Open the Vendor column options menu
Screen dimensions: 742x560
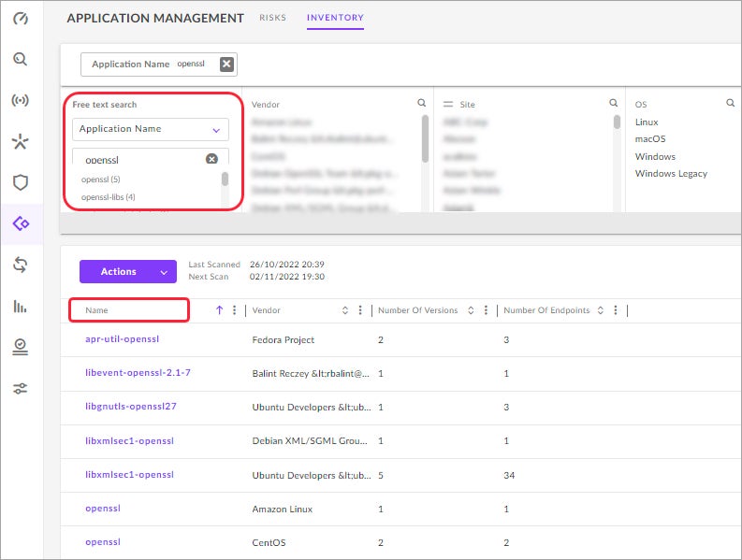[x=360, y=310]
